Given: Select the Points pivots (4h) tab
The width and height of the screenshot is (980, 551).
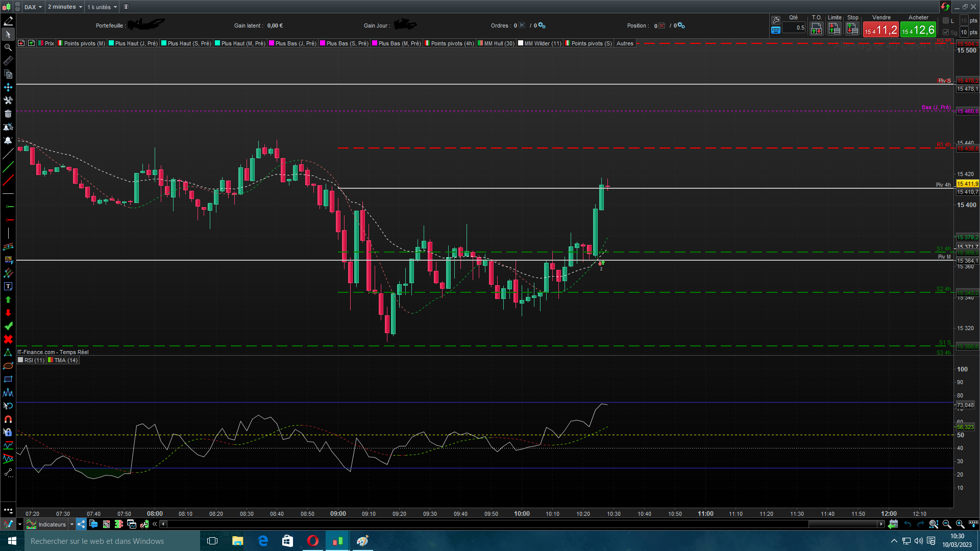Looking at the screenshot, I should coord(452,43).
